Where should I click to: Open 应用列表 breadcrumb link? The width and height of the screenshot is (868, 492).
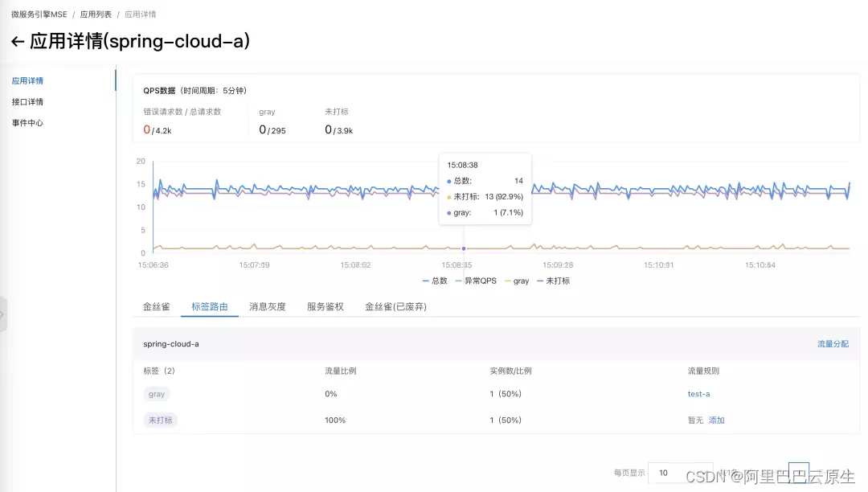click(96, 14)
